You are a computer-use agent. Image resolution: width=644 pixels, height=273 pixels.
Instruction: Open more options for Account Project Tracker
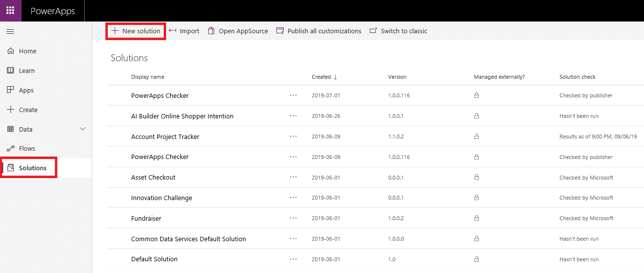[x=293, y=136]
